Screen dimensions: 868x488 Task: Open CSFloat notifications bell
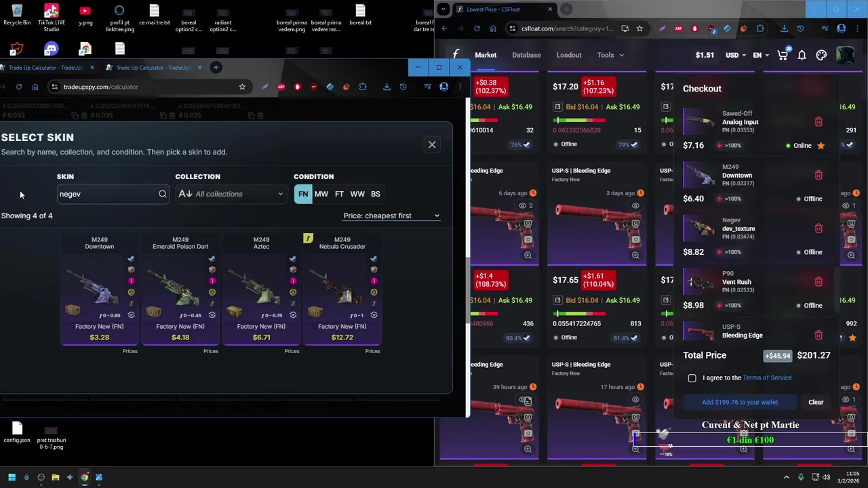tap(802, 55)
